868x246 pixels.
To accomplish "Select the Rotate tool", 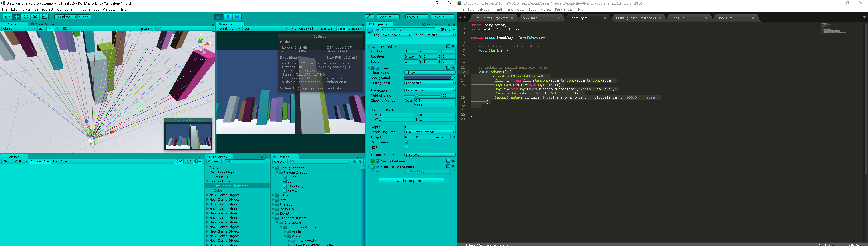I will 26,17.
